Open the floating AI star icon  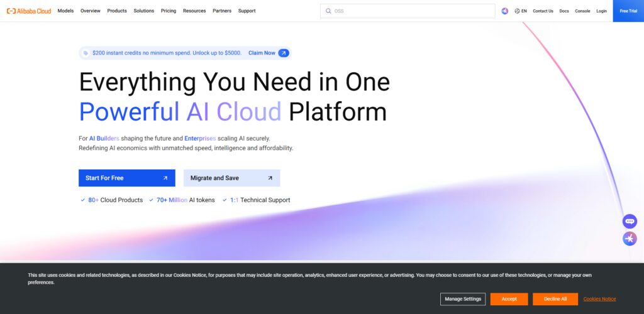[x=630, y=239]
